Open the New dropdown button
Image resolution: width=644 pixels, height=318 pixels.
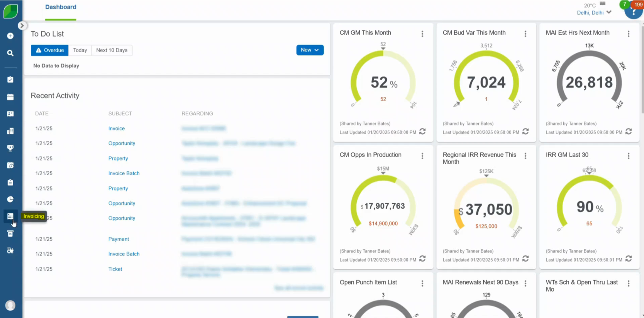(310, 50)
